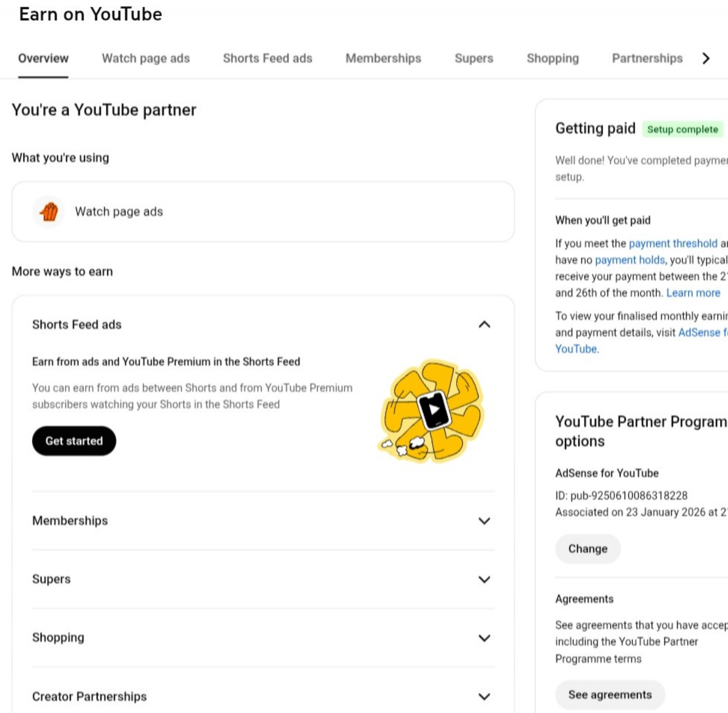The width and height of the screenshot is (728, 713).
Task: Go to the Supers tab
Action: point(474,58)
